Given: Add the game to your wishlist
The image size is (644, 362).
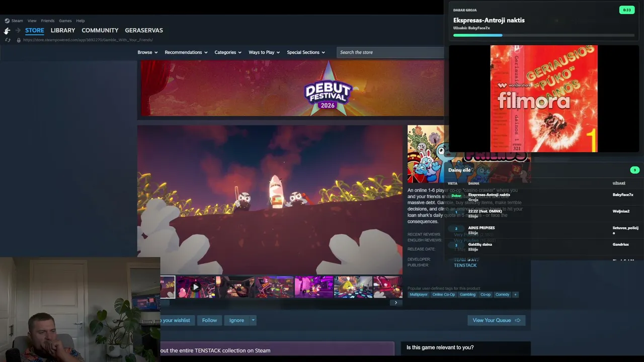Looking at the screenshot, I should (x=176, y=320).
